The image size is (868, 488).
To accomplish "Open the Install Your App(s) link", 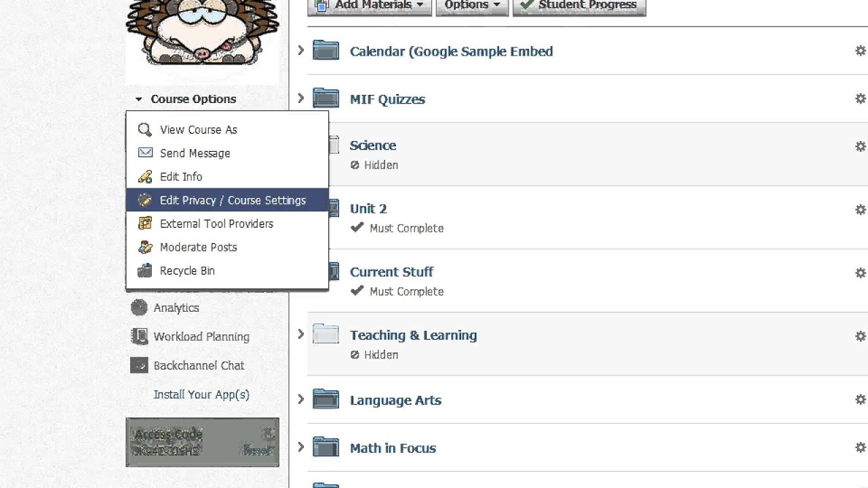I will [201, 394].
